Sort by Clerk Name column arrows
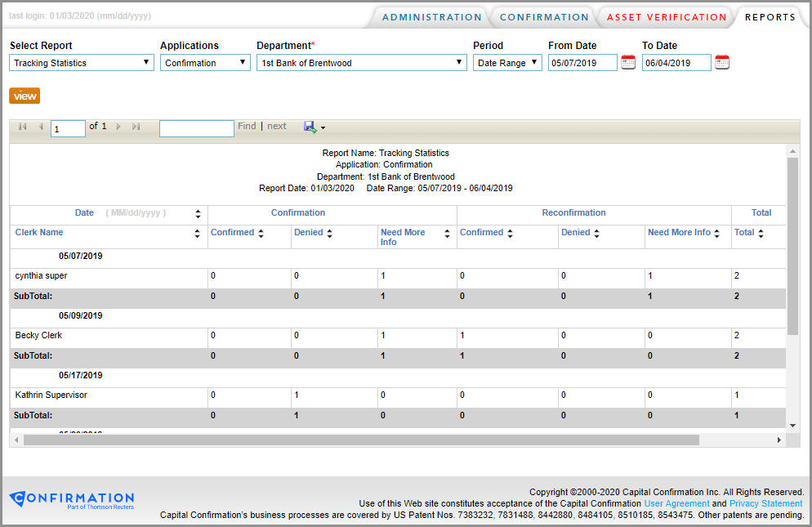Viewport: 812px width, 527px height. pos(198,234)
